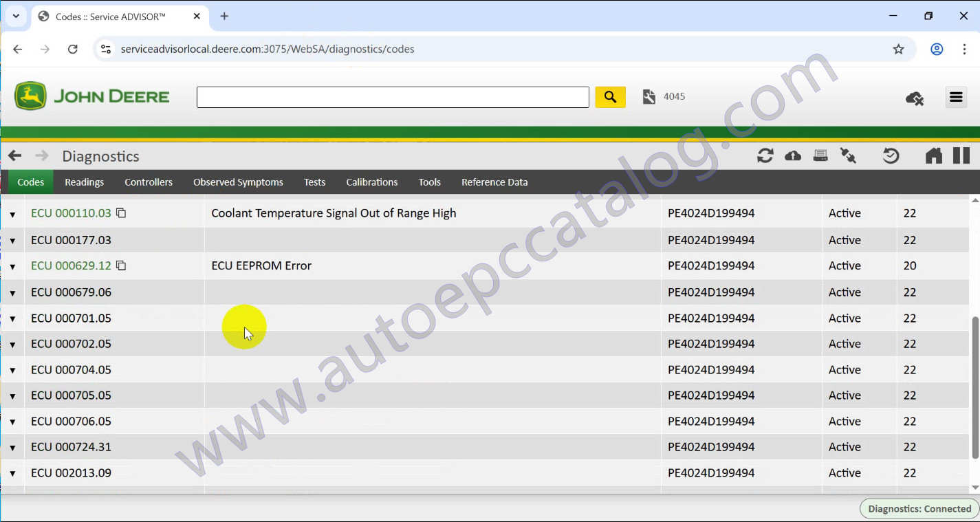Open the session history icon
The height and width of the screenshot is (522, 980).
890,155
